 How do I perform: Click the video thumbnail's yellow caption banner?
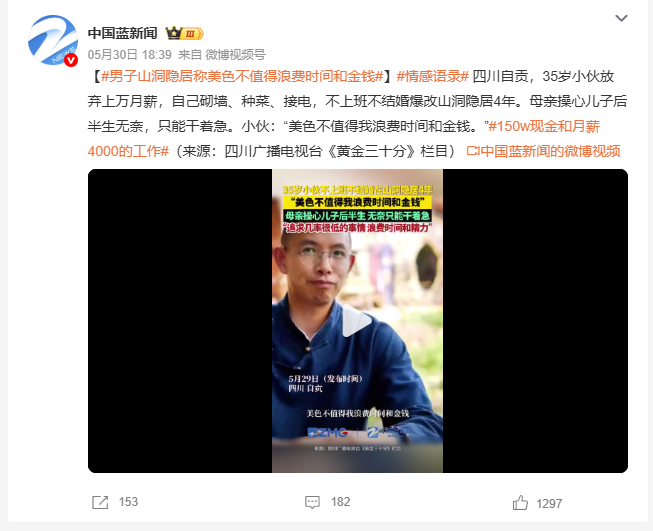[x=358, y=202]
